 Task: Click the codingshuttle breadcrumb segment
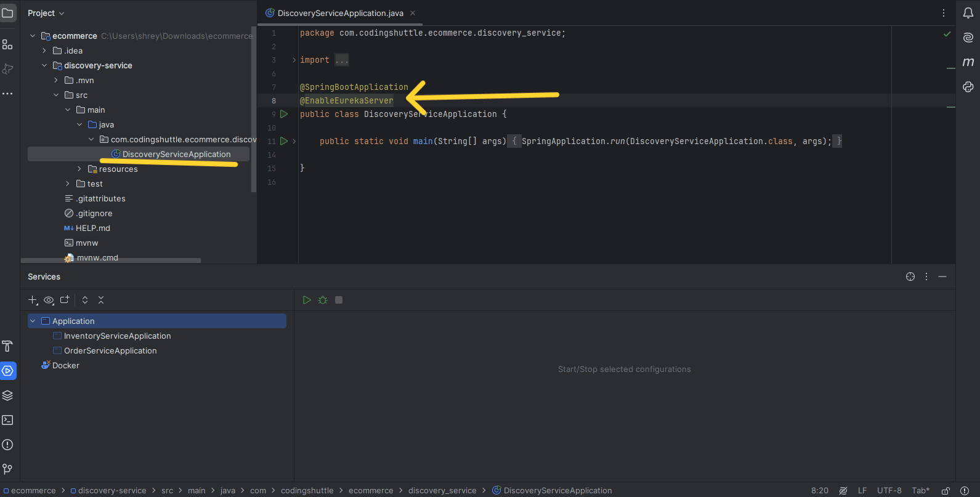pyautogui.click(x=307, y=490)
